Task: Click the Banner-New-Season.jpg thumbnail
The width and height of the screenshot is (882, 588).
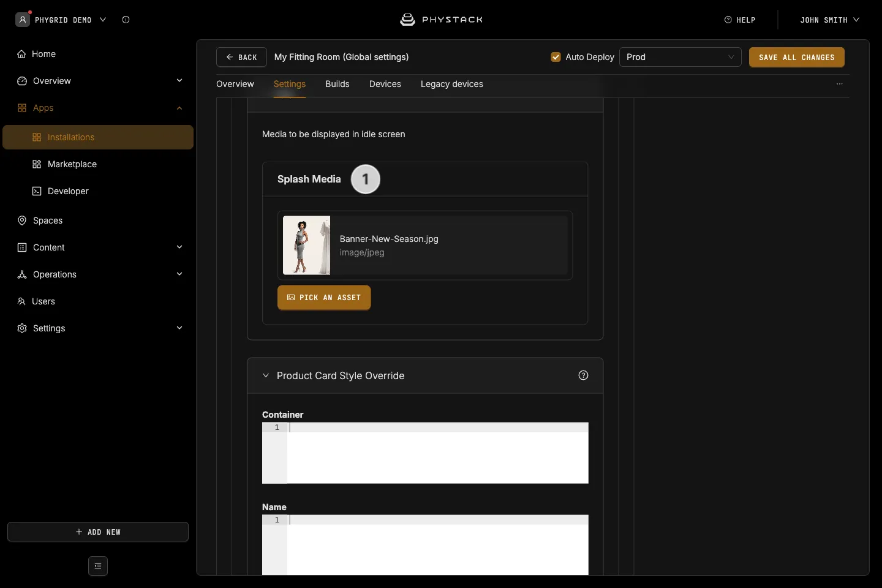Action: click(306, 245)
